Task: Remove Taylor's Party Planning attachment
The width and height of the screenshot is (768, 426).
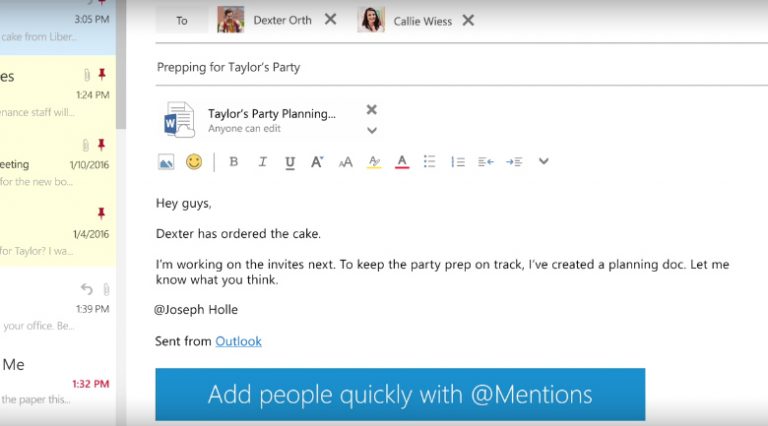Action: pos(372,109)
